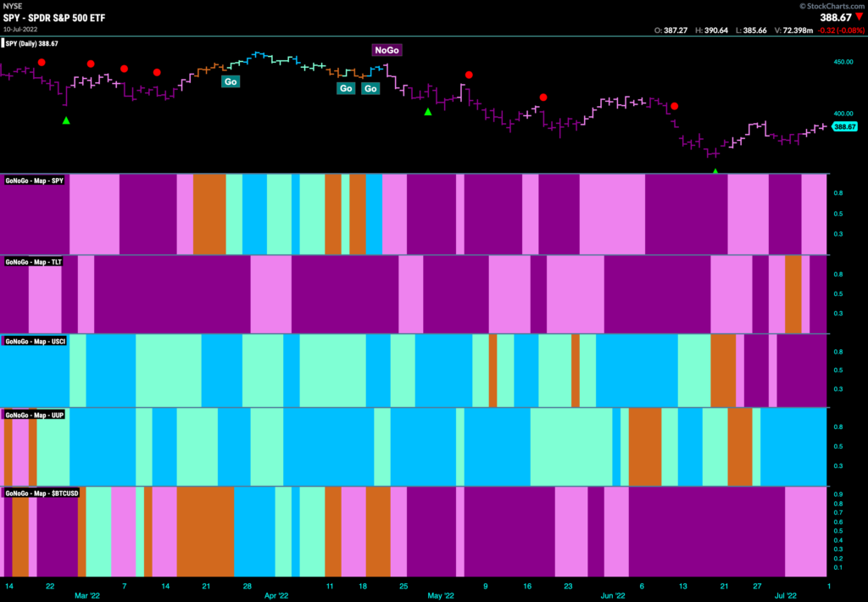The image size is (868, 602).
Task: Click the GoNoGo - Map - $BTCUSD panel label
Action: pos(42,493)
